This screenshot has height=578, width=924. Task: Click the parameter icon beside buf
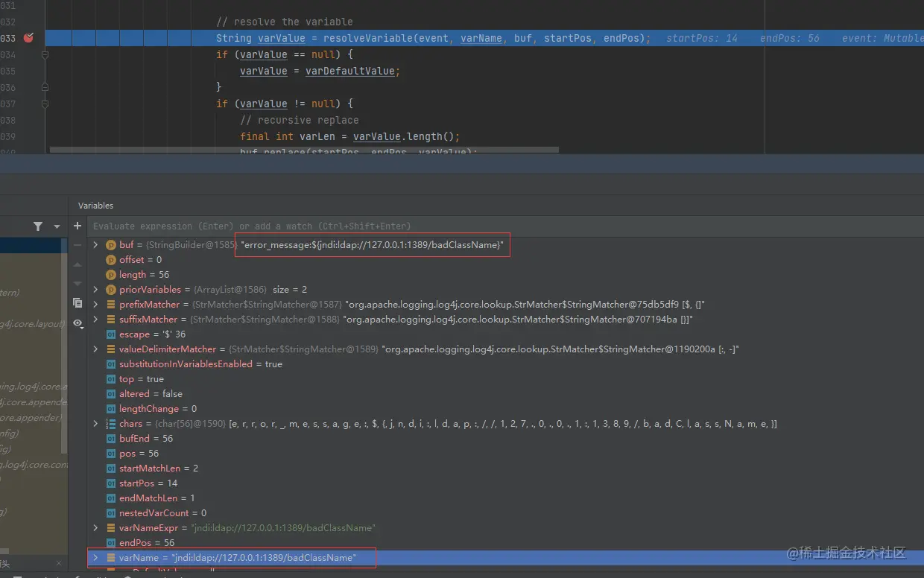point(111,244)
